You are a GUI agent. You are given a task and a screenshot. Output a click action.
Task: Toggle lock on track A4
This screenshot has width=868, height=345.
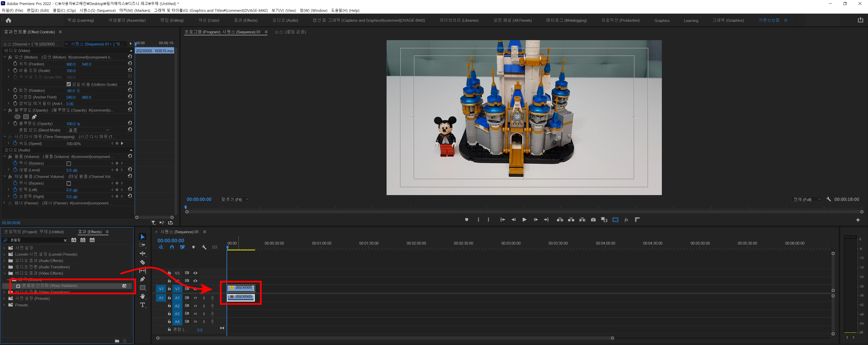(170, 322)
